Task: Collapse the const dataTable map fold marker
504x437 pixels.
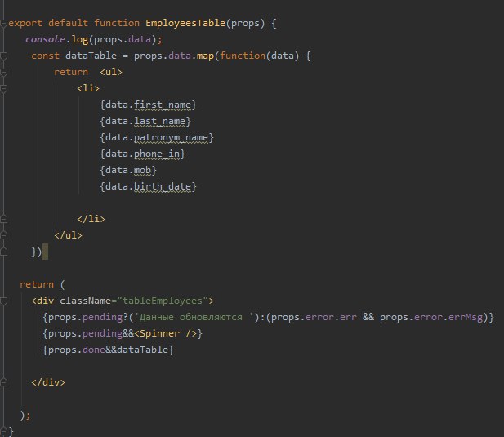Action: pos(3,56)
